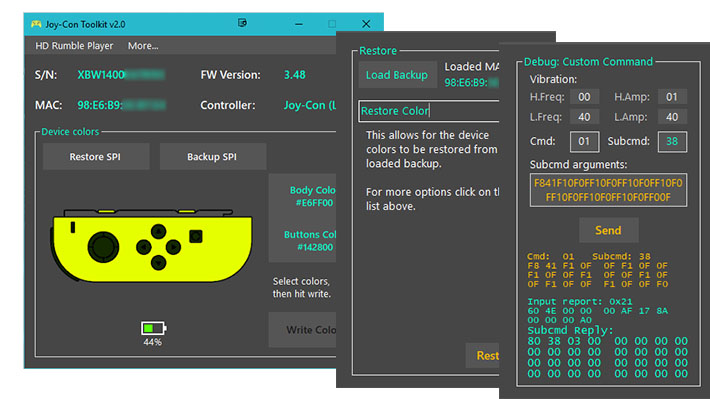Click the Joy-Con Toolkit app icon in title bar
This screenshot has height=399, width=710.
pyautogui.click(x=36, y=24)
